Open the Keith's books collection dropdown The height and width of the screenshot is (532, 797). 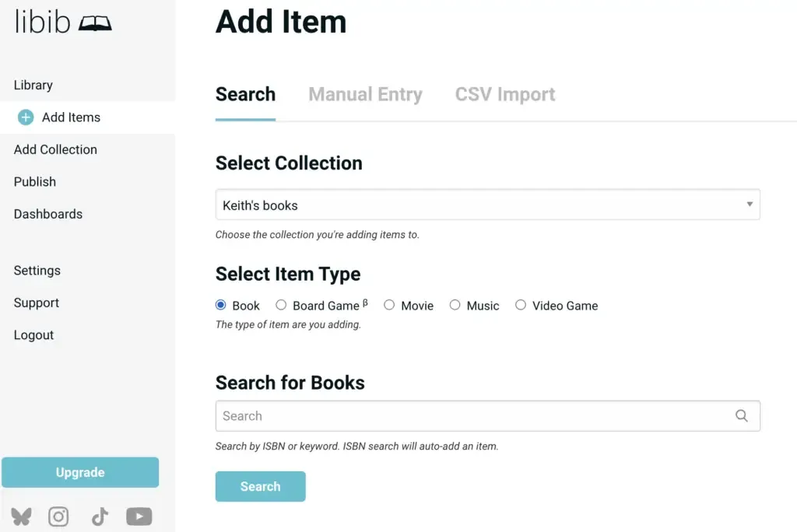pyautogui.click(x=487, y=205)
